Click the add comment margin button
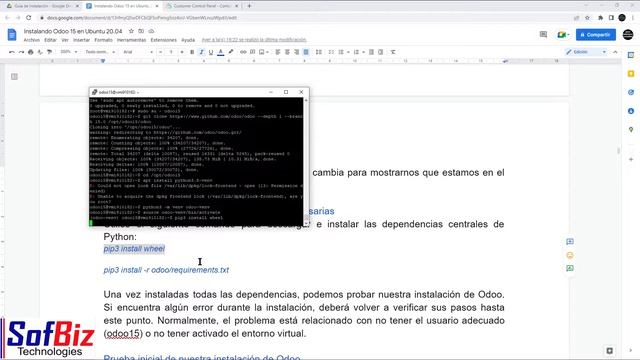Screen dimensions: 640x360 point(570,242)
